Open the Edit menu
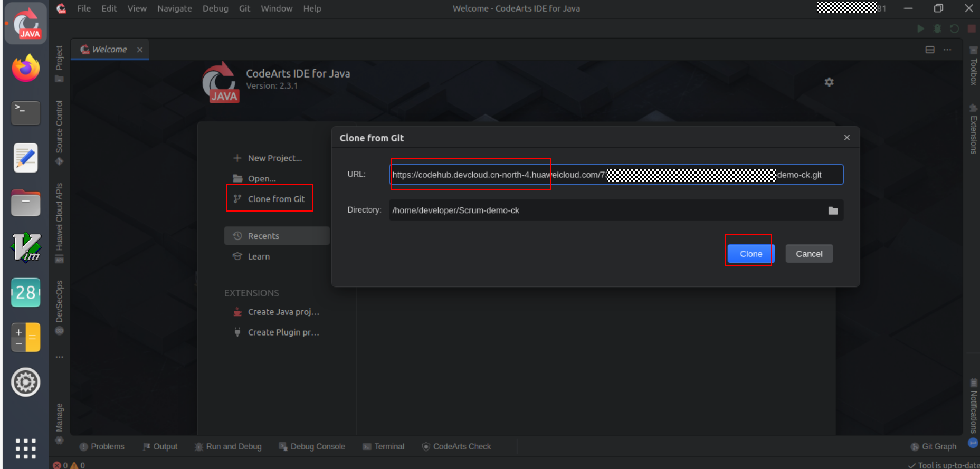The width and height of the screenshot is (980, 469). pos(109,8)
